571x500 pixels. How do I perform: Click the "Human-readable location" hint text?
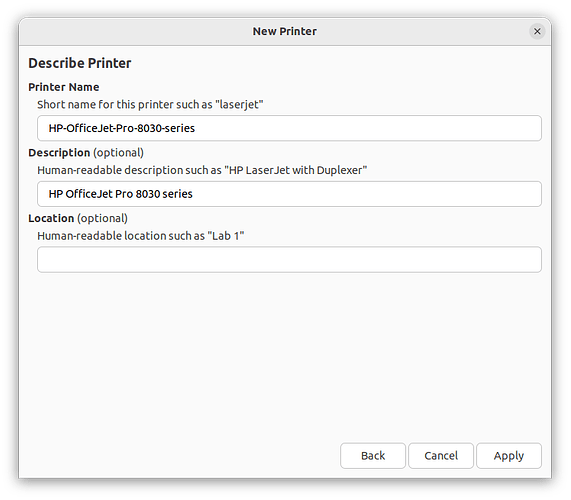(141, 236)
